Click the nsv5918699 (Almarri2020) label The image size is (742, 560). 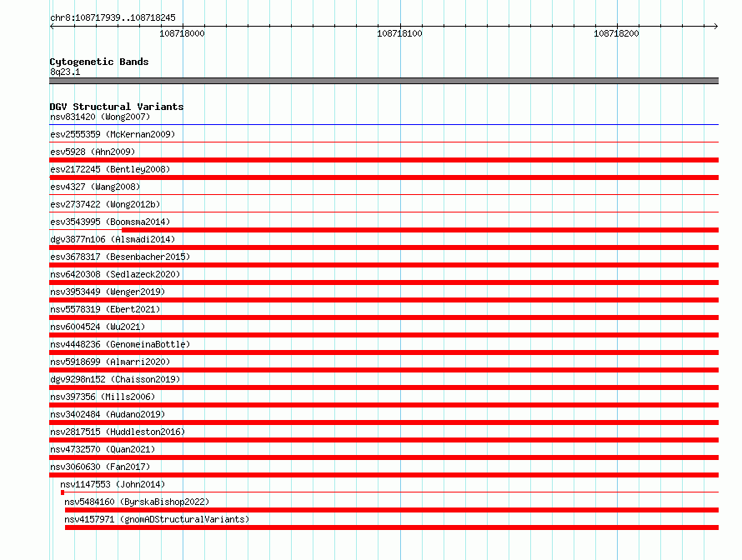tap(110, 362)
